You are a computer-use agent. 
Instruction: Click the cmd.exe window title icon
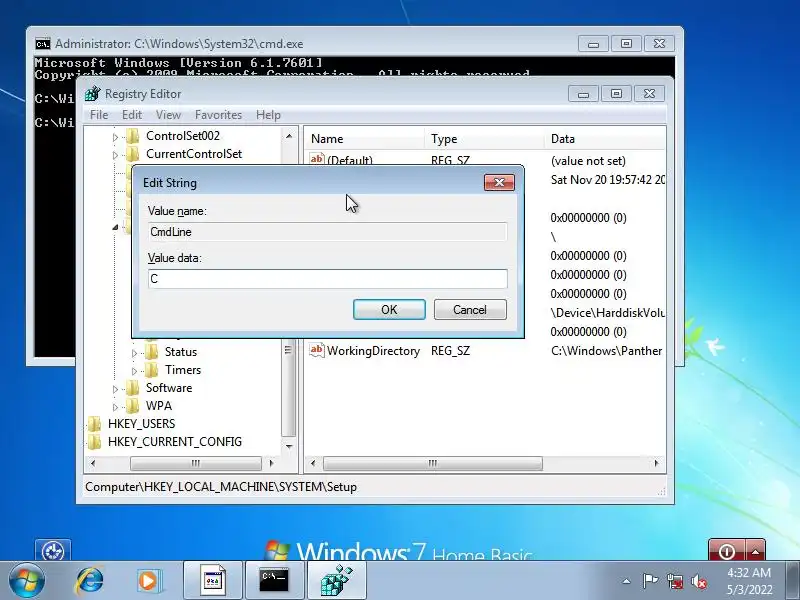coord(43,44)
